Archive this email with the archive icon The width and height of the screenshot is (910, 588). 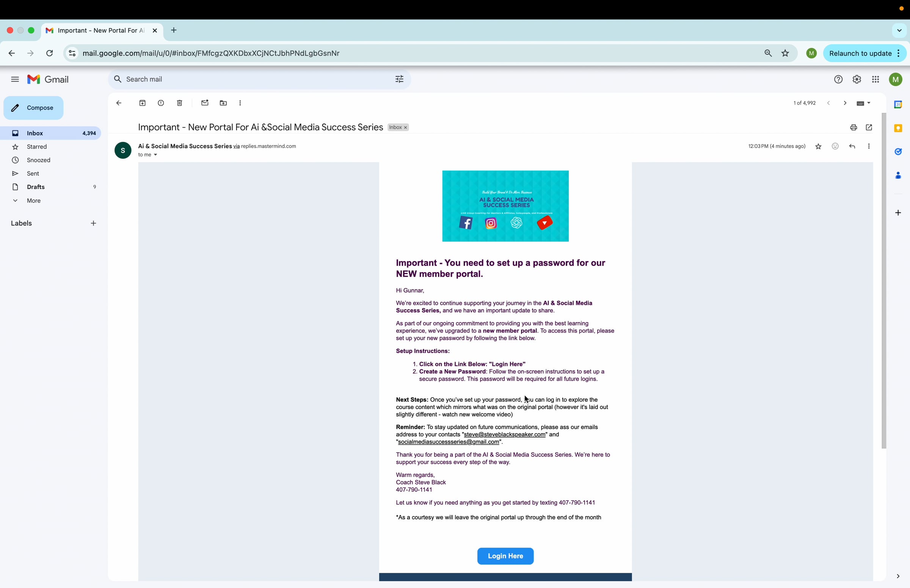(x=143, y=103)
